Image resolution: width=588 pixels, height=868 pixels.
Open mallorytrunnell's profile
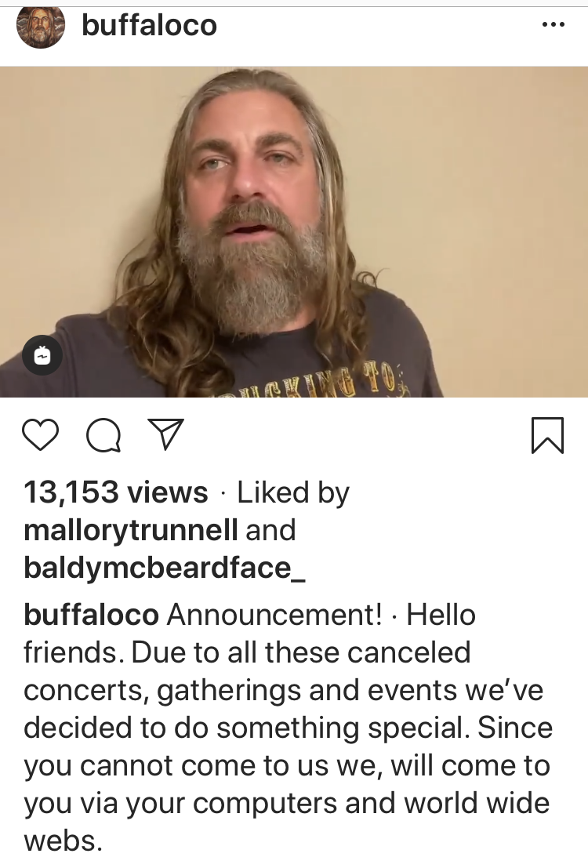coord(131,530)
